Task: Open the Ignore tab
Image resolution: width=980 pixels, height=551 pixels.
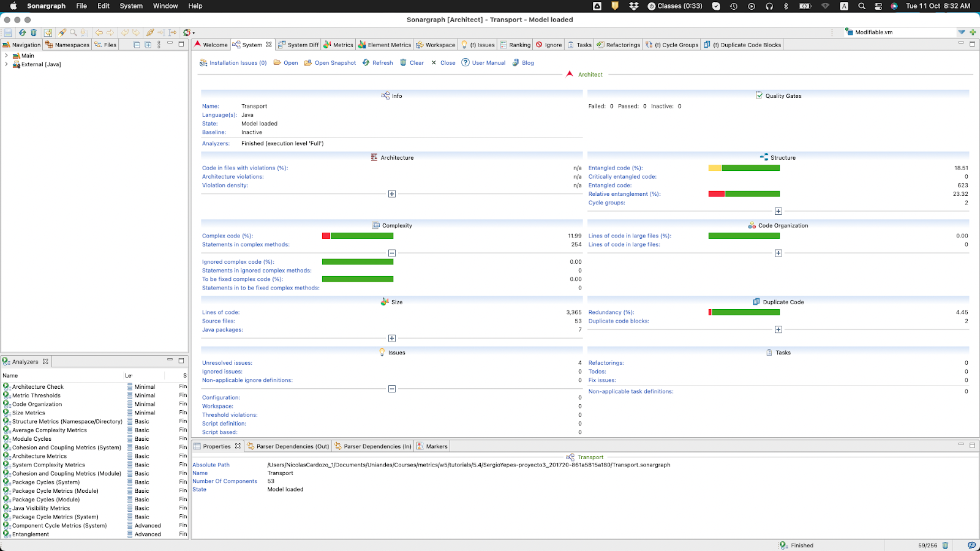Action: [x=549, y=45]
